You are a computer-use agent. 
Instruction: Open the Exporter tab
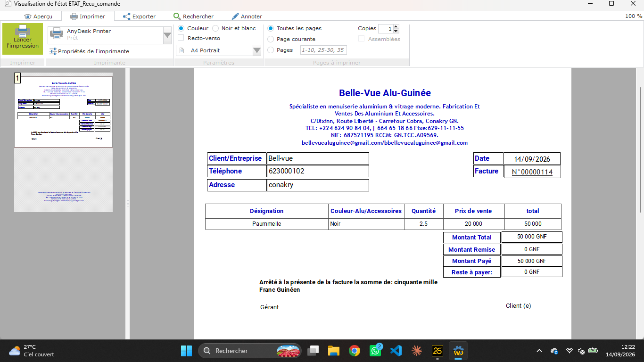[x=139, y=16]
